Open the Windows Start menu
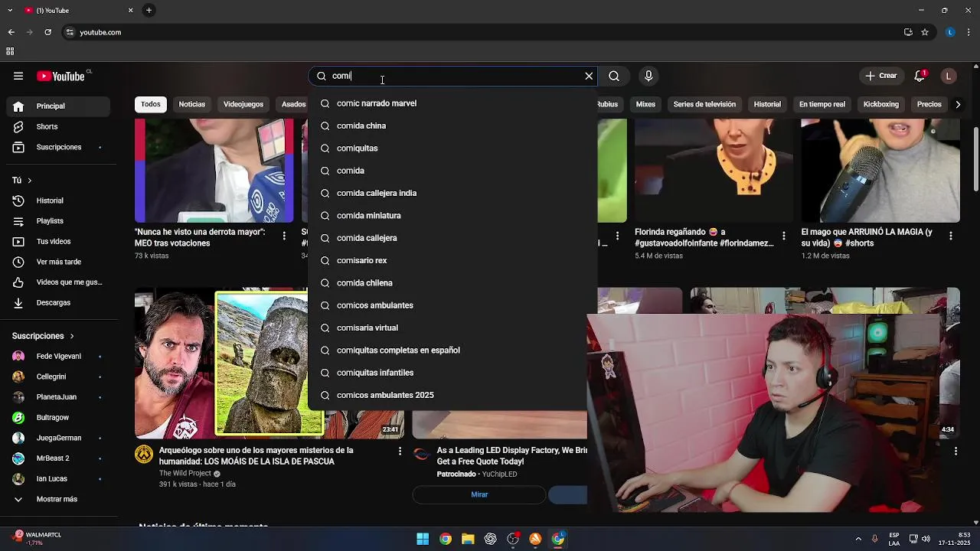This screenshot has height=551, width=980. coord(423,539)
